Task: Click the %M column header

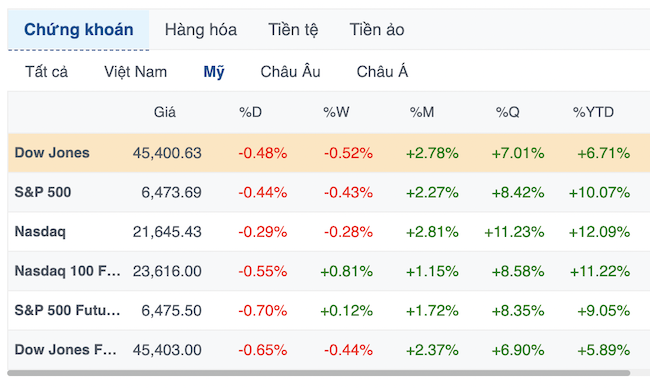Action: point(422,112)
